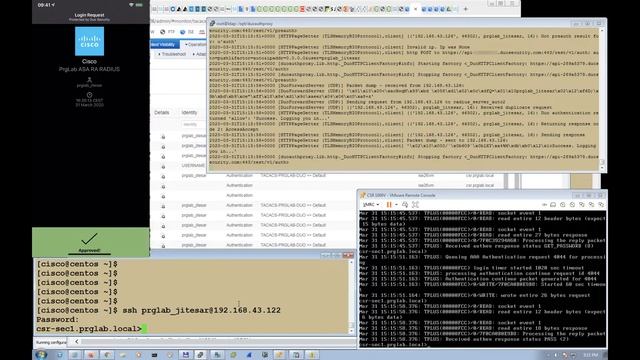Click the device chevrons icon in VMRC toolbar
640x360 pixels.
click(x=544, y=204)
